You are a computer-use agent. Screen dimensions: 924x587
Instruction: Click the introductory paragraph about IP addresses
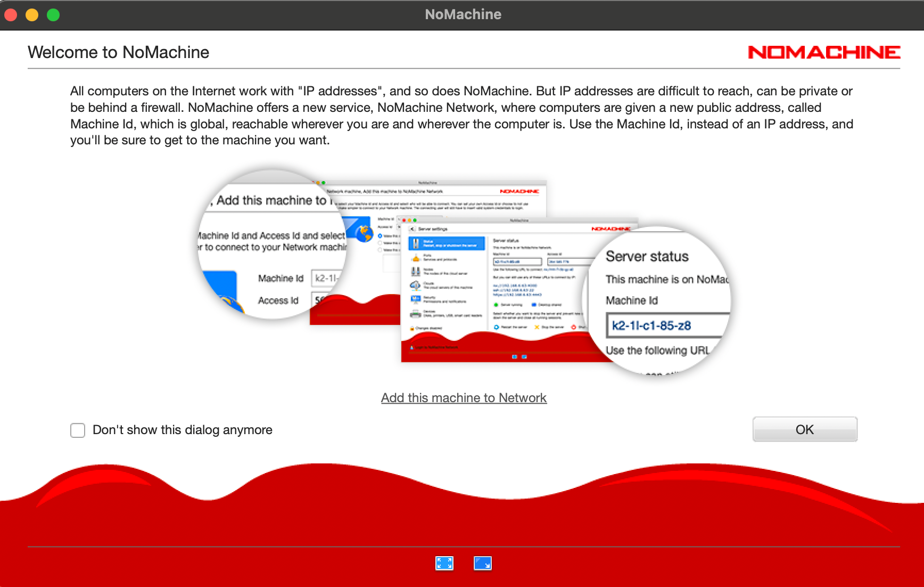[461, 116]
